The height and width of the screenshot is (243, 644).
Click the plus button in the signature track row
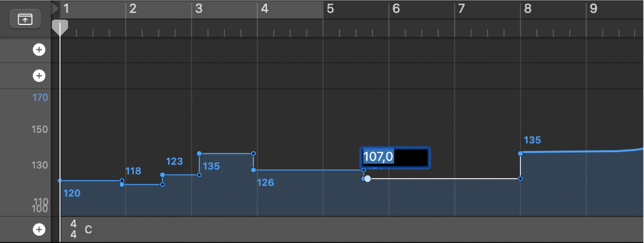[x=39, y=230]
